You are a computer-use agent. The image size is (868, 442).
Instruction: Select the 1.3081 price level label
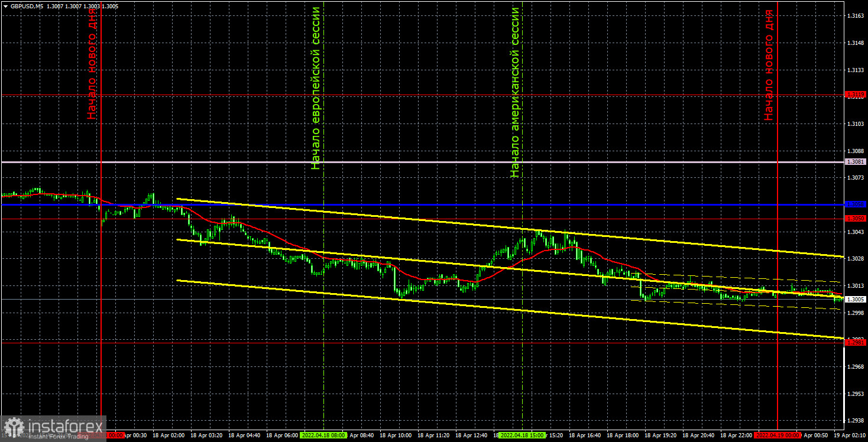pos(856,162)
